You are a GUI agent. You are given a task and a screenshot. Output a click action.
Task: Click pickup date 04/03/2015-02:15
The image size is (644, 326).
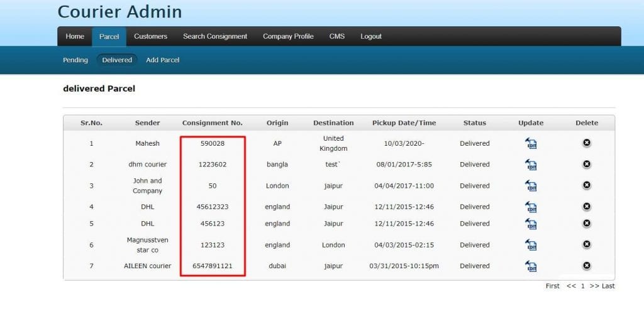(404, 245)
